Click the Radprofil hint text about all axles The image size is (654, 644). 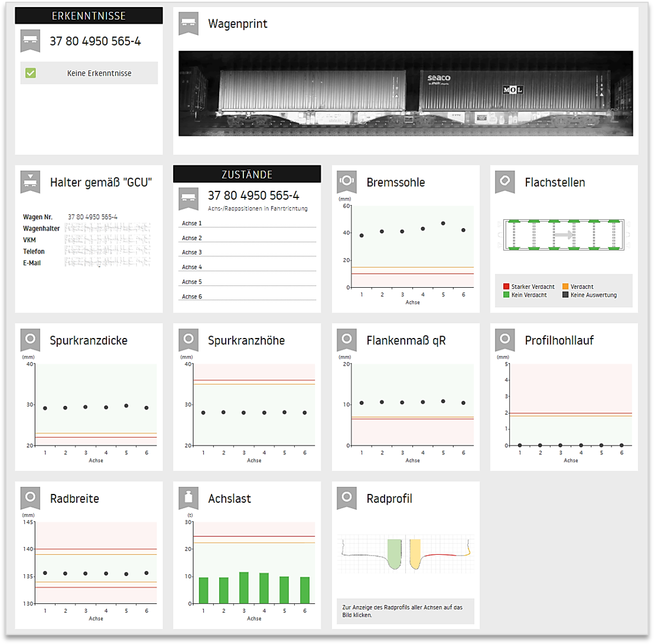(402, 611)
